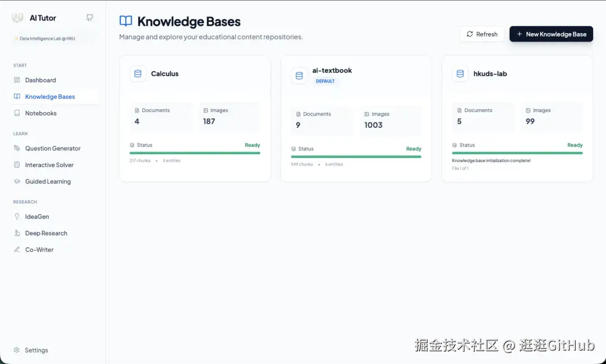Click the database icon on Calculus card
Viewport: 606px width, 364px height.
coord(138,73)
